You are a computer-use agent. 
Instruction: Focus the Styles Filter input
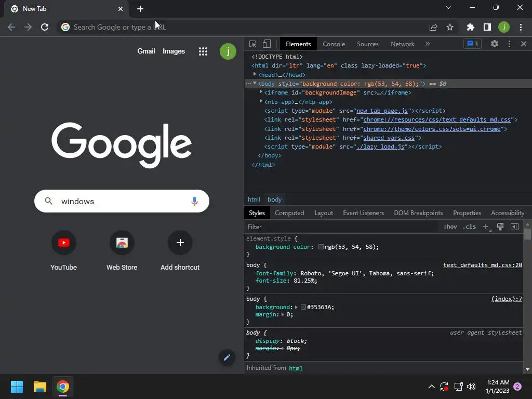(x=342, y=227)
